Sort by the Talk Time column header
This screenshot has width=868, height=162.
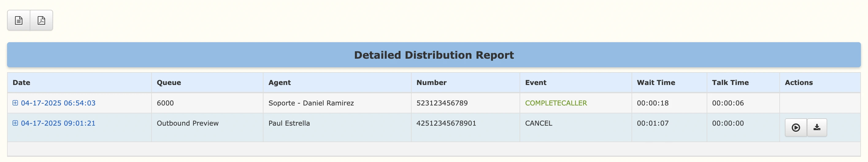click(730, 83)
